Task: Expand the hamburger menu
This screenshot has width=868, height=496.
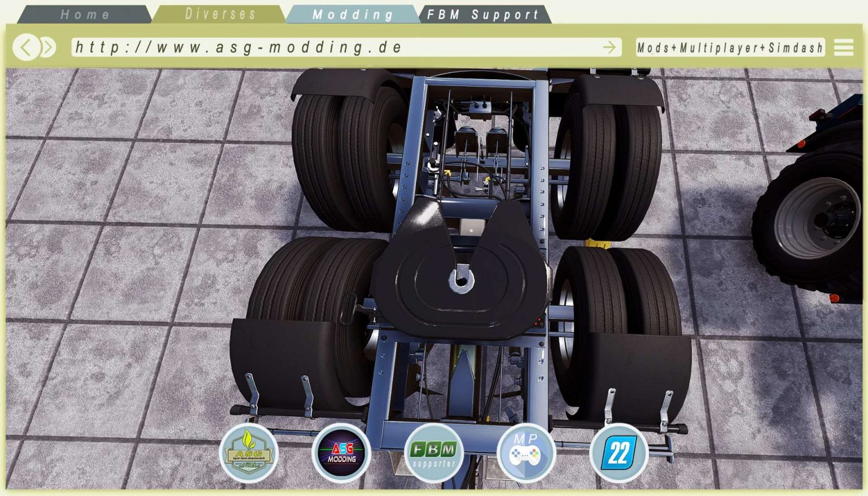Action: (844, 47)
